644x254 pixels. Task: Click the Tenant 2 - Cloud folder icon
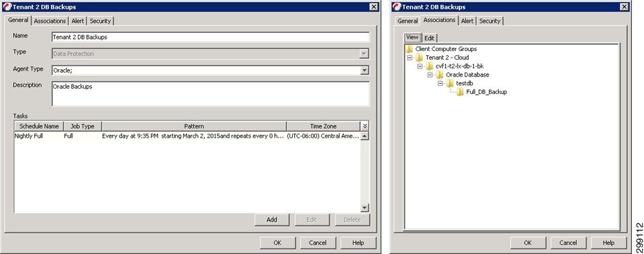pyautogui.click(x=419, y=58)
